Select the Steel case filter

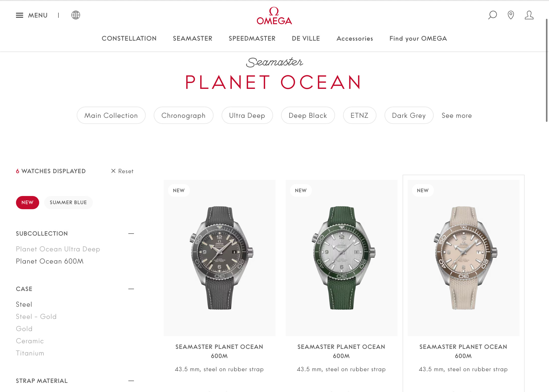(24, 304)
